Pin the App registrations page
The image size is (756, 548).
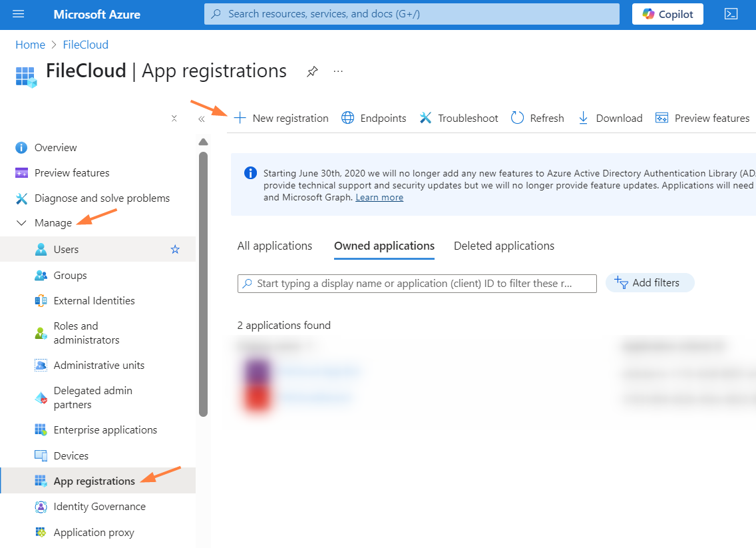[x=311, y=72]
